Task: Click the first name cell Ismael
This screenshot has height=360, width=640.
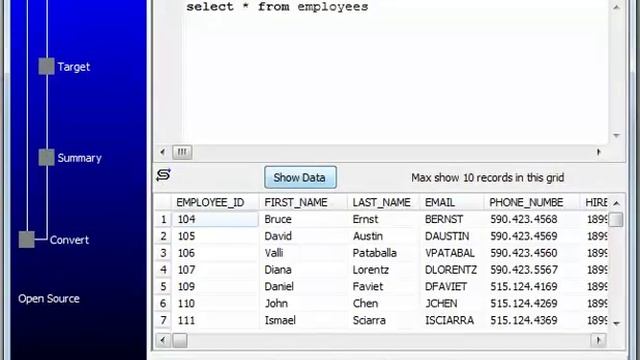Action: 303,320
